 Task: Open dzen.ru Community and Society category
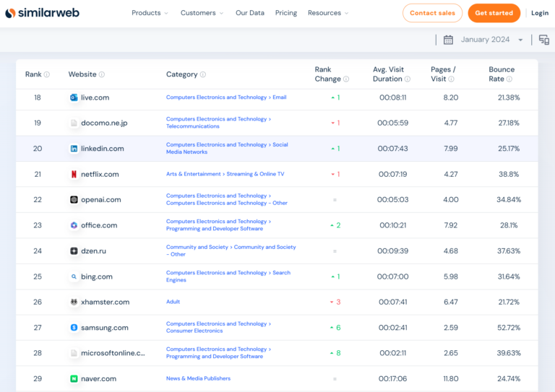pos(231,251)
